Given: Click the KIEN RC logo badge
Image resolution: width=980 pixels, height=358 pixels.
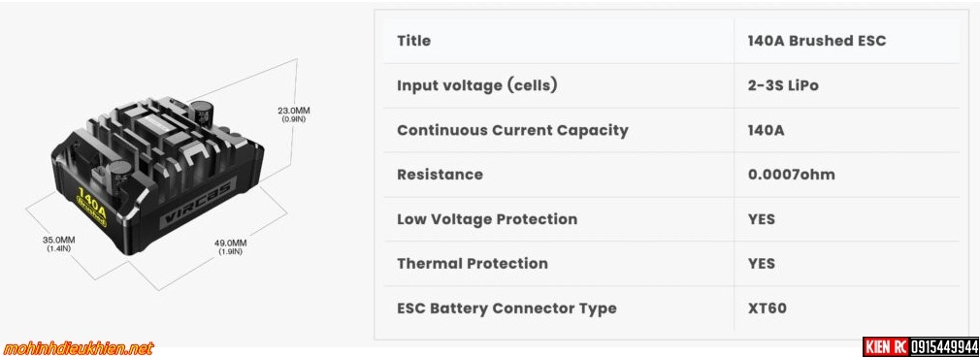Looking at the screenshot, I should pos(885,346).
